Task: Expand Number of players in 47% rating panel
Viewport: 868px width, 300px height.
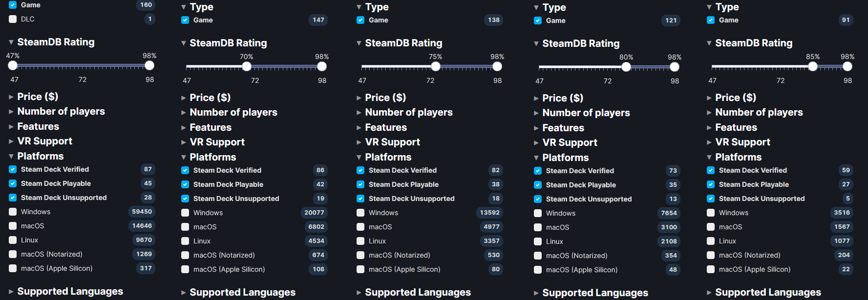Action: point(61,111)
